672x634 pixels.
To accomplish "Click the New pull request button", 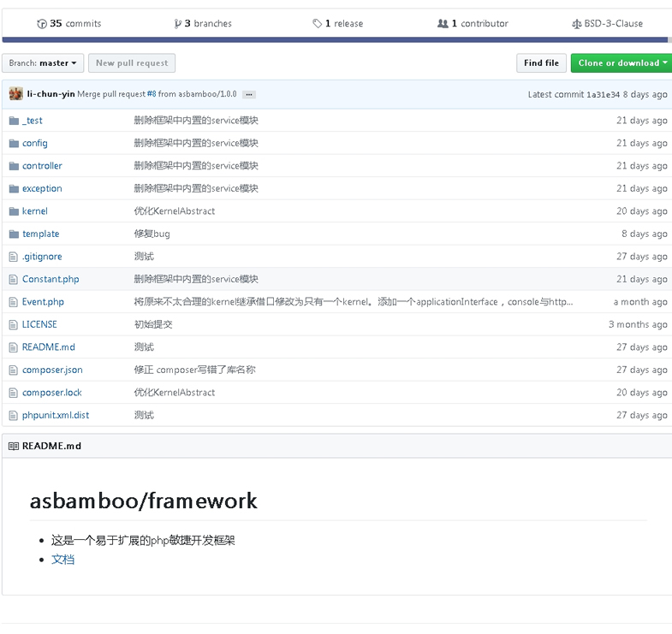I will click(132, 63).
